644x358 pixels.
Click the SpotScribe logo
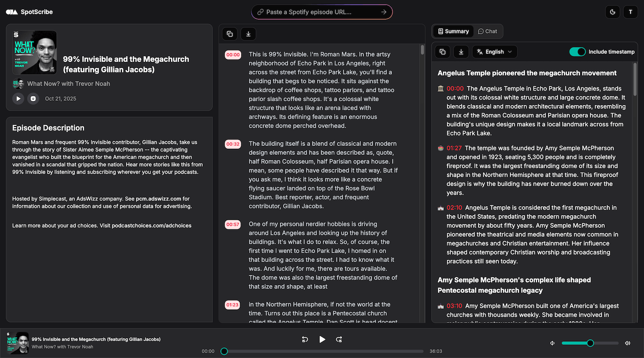pyautogui.click(x=29, y=12)
